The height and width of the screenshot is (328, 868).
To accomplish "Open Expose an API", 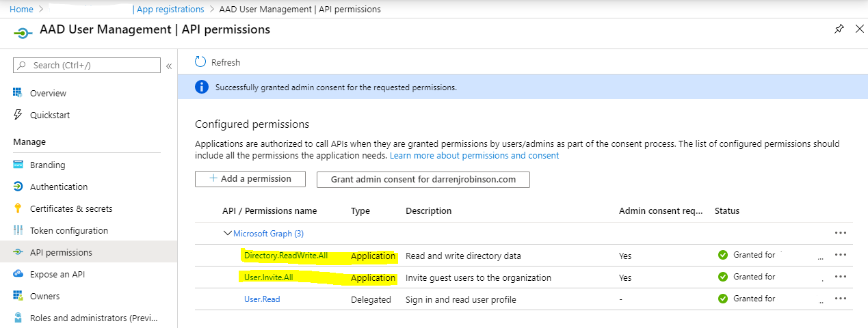I will coord(57,274).
